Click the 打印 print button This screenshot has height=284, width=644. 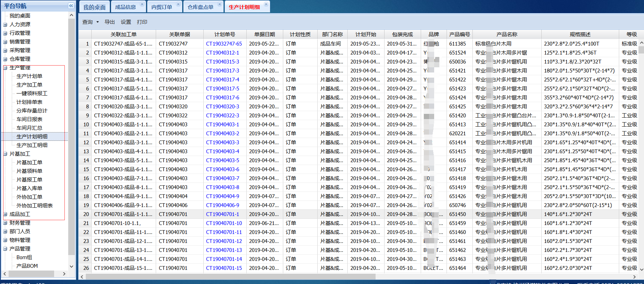pos(142,22)
